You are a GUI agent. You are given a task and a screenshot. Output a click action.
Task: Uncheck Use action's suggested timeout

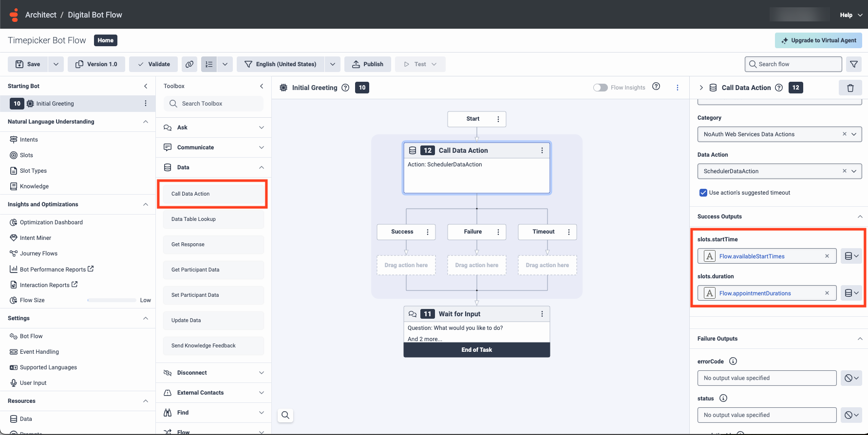pos(703,193)
